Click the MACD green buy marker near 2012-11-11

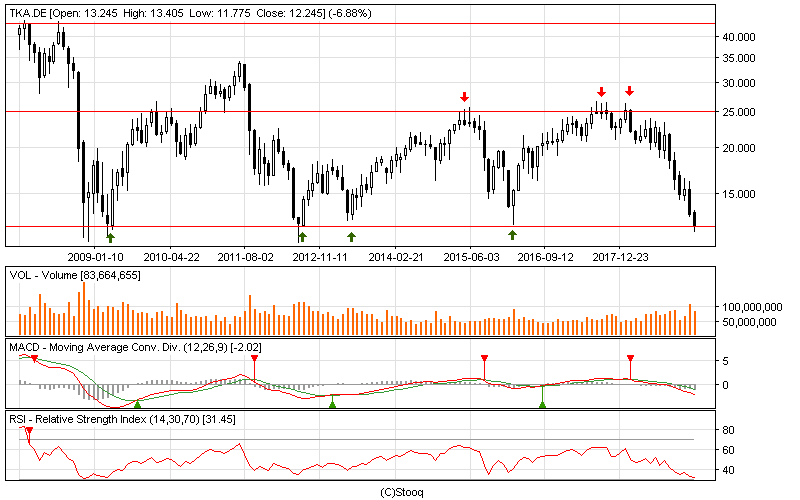click(333, 405)
